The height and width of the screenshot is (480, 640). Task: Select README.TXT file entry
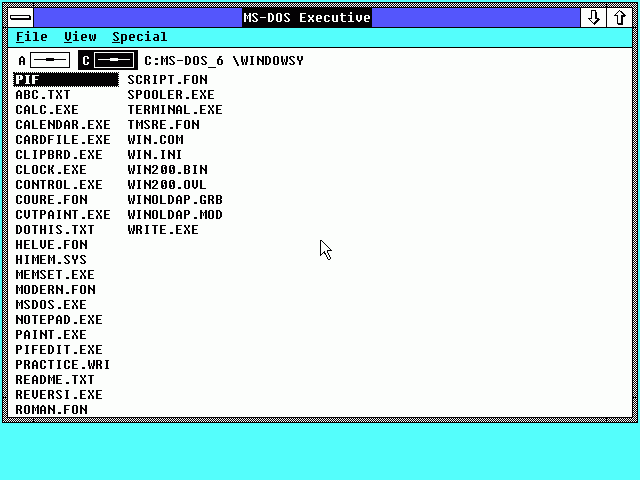click(x=54, y=380)
